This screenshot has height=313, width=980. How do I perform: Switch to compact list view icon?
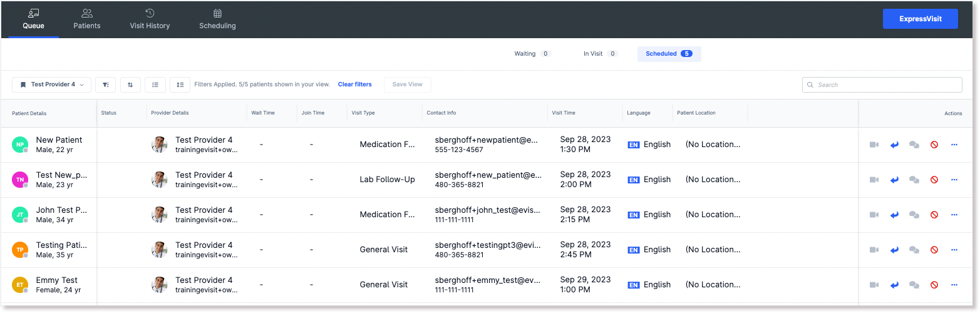pyautogui.click(x=155, y=85)
